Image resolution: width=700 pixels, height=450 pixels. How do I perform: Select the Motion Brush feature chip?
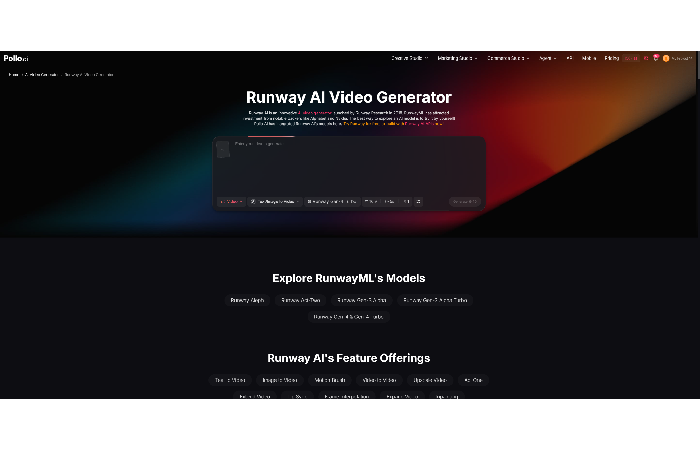(330, 380)
